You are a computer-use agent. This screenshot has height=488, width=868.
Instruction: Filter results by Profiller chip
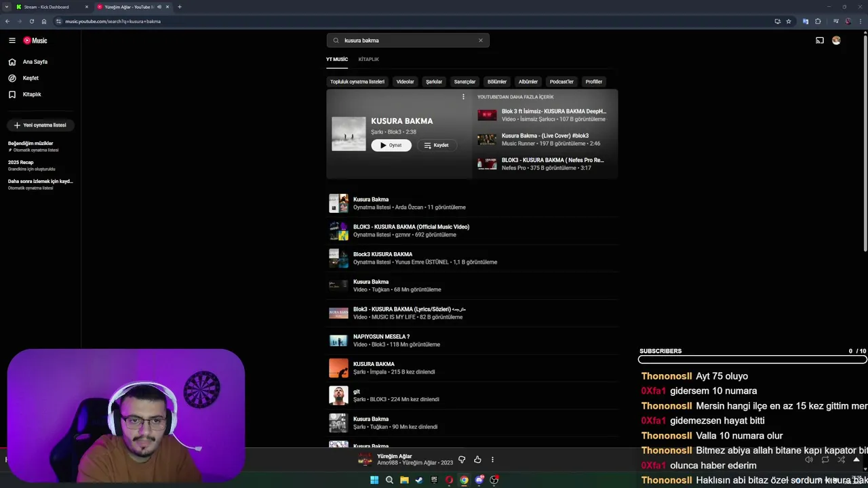(x=594, y=81)
